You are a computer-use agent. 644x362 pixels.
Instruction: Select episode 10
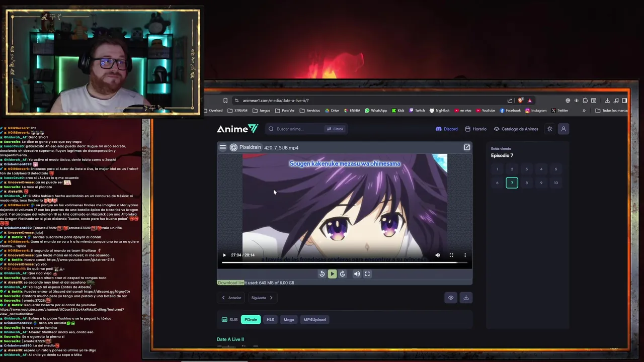556,183
